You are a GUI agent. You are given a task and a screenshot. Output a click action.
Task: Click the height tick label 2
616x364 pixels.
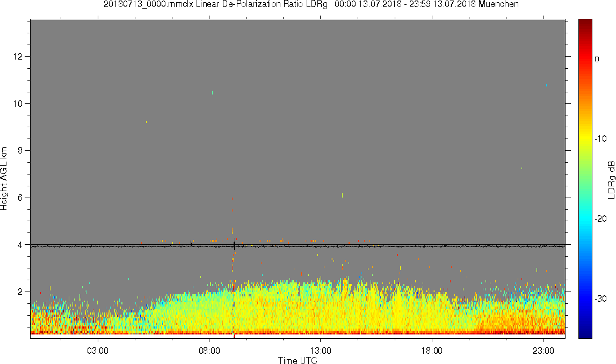point(20,292)
